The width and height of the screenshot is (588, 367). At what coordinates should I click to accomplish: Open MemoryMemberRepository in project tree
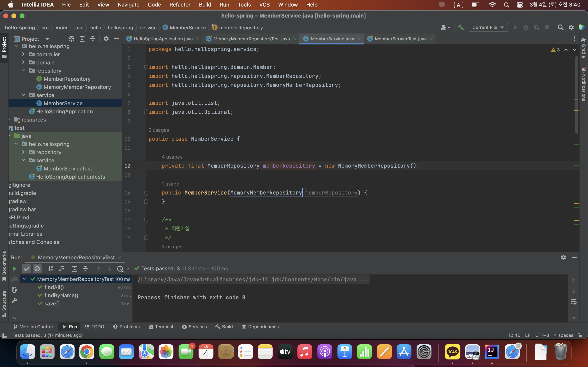(77, 87)
